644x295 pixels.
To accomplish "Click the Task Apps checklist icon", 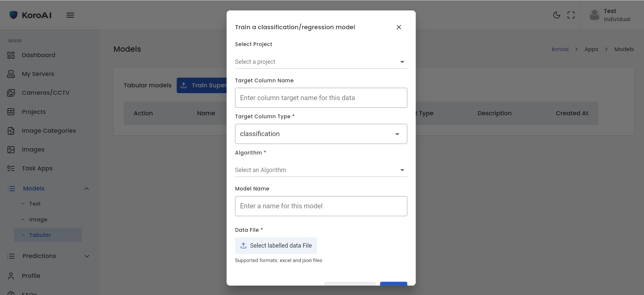I will [11, 168].
